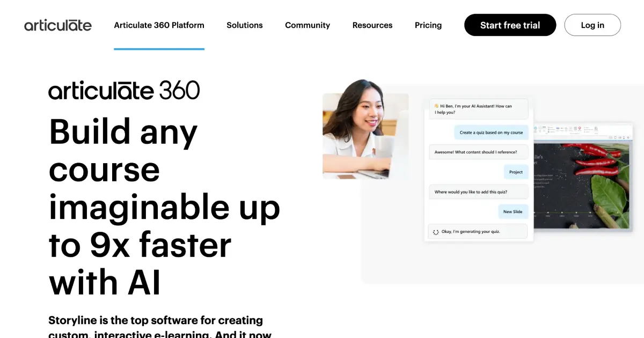
Task: Click the 'Project' reply chip
Action: point(516,172)
